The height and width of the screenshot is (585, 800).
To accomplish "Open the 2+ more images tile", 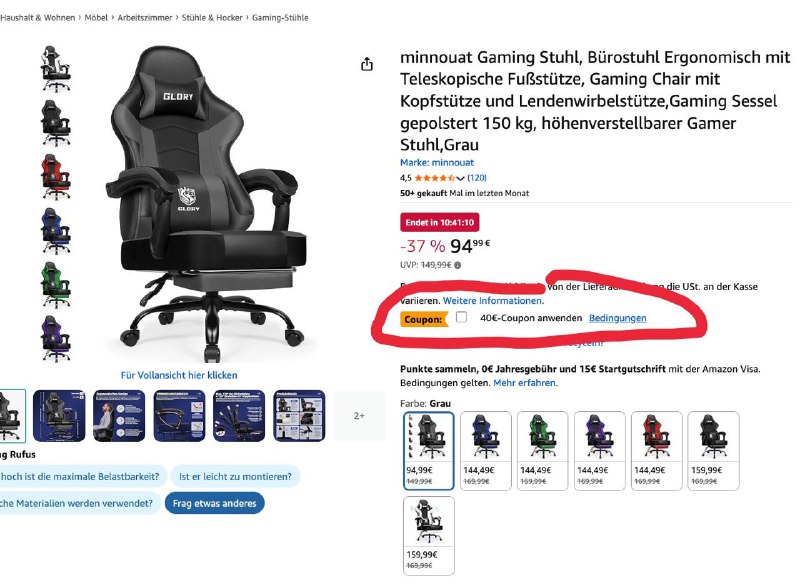I will (359, 416).
